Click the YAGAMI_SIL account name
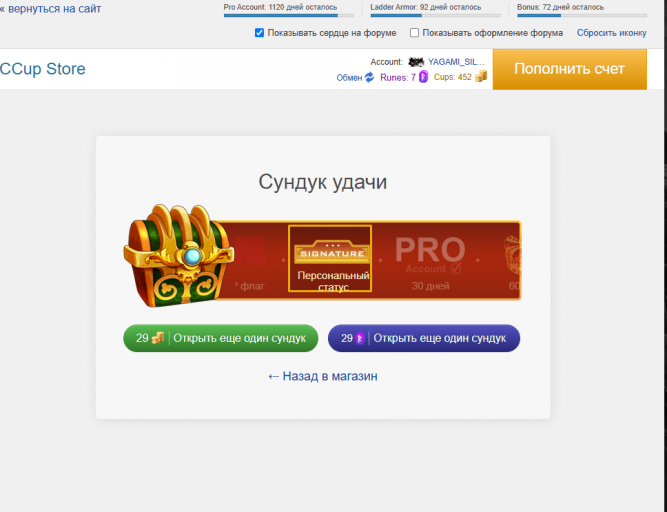Viewport: 667px width, 512px height. (x=456, y=62)
